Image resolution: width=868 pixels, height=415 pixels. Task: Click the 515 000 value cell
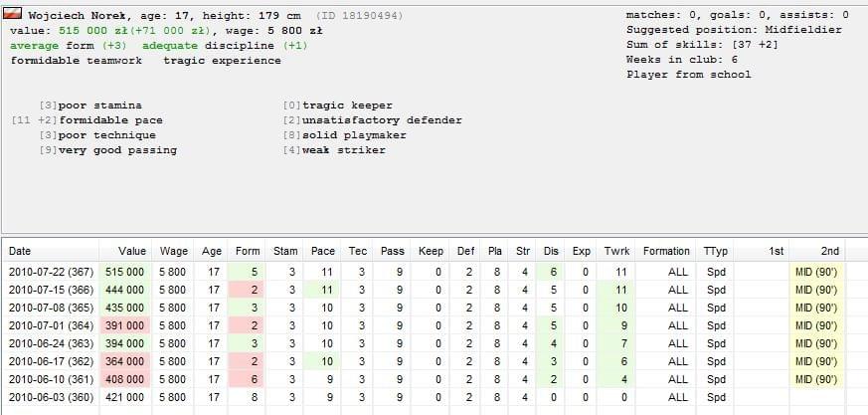125,272
